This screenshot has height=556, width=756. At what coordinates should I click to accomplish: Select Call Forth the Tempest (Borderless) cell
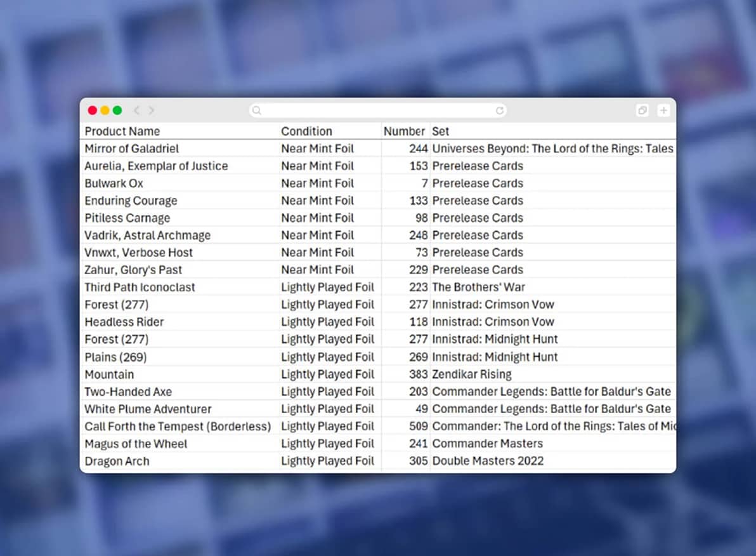coord(178,427)
